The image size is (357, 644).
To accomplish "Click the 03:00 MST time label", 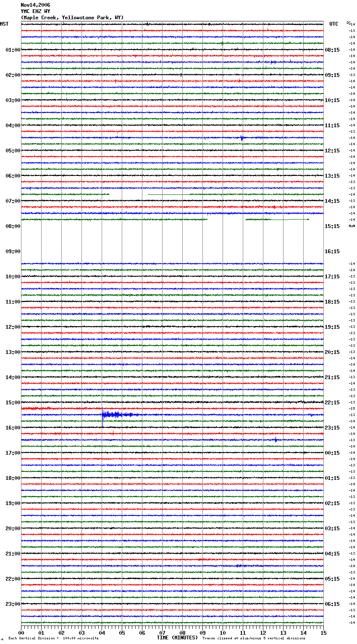I will click(x=13, y=100).
